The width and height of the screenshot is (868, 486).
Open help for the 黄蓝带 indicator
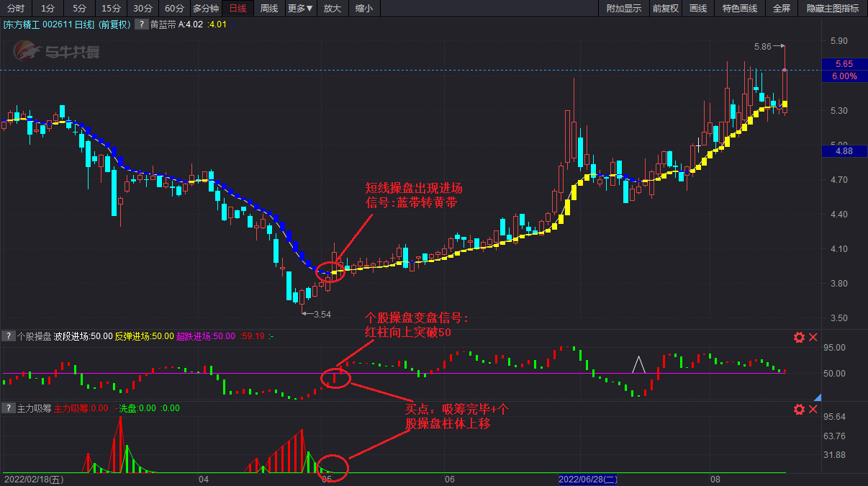142,24
